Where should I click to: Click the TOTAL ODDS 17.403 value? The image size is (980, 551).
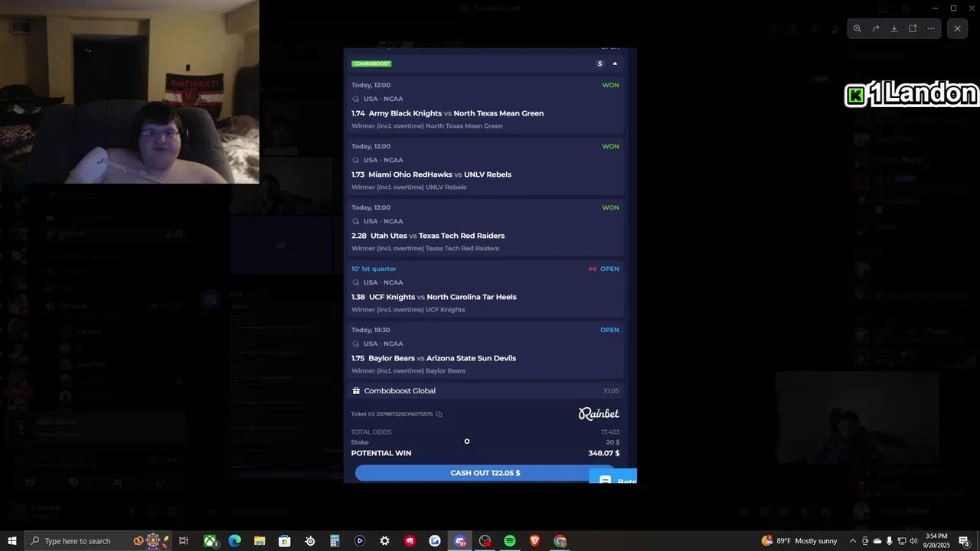[610, 432]
